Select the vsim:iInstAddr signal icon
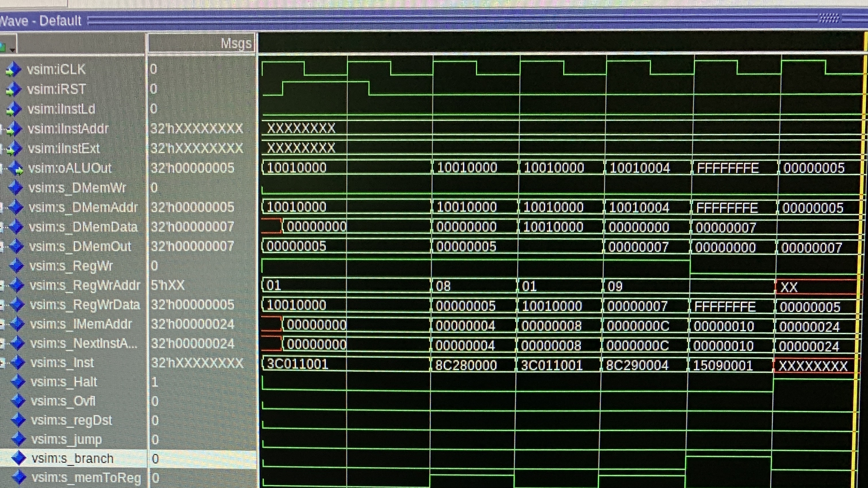868x488 pixels. 14,129
